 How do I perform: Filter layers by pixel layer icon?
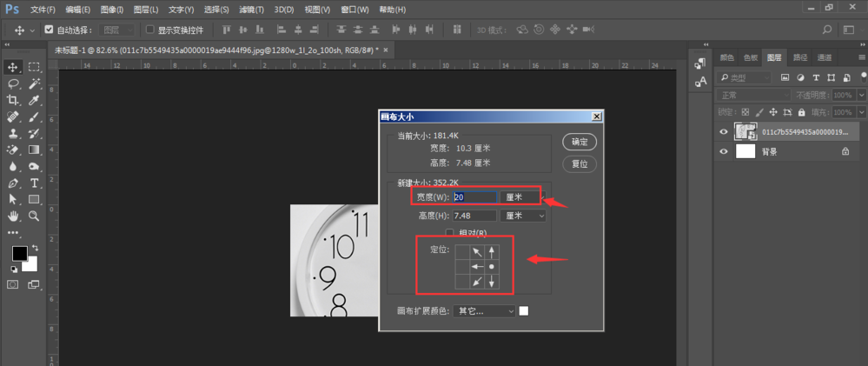785,77
